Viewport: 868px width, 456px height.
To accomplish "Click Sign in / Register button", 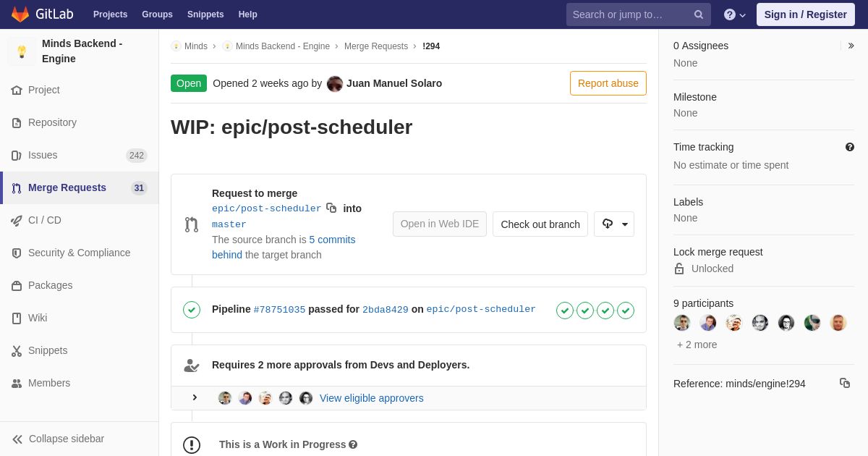I will tap(805, 14).
